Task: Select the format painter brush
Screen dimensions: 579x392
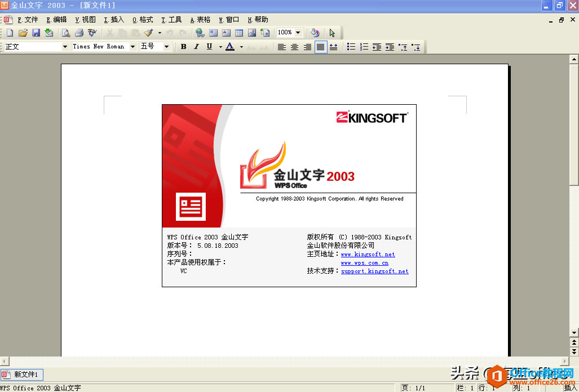Action: [x=148, y=33]
